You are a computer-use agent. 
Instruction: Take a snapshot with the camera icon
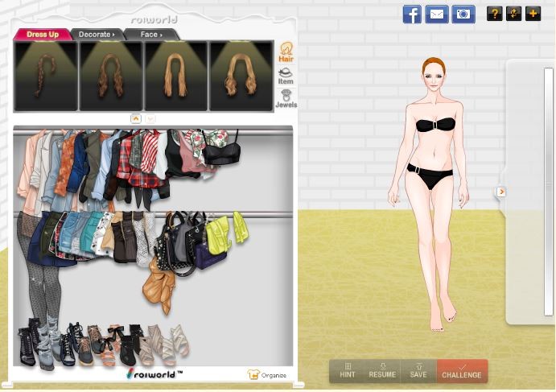pos(463,14)
